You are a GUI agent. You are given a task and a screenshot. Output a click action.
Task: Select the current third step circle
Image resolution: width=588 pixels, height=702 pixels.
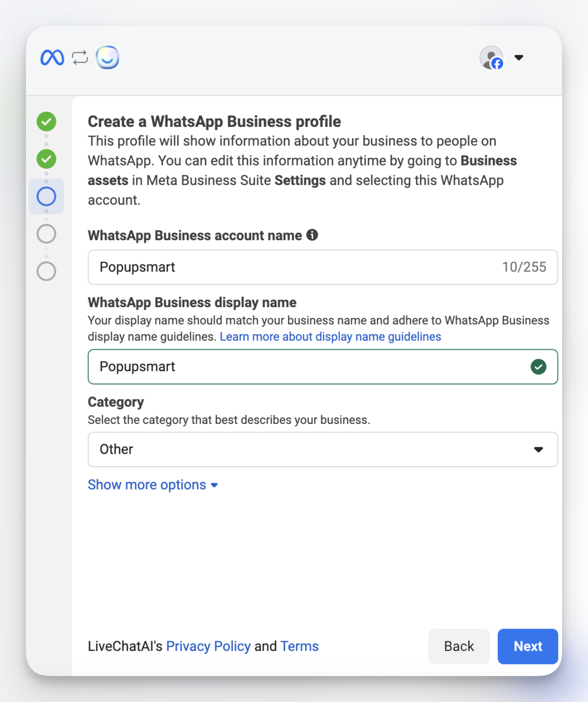[46, 196]
